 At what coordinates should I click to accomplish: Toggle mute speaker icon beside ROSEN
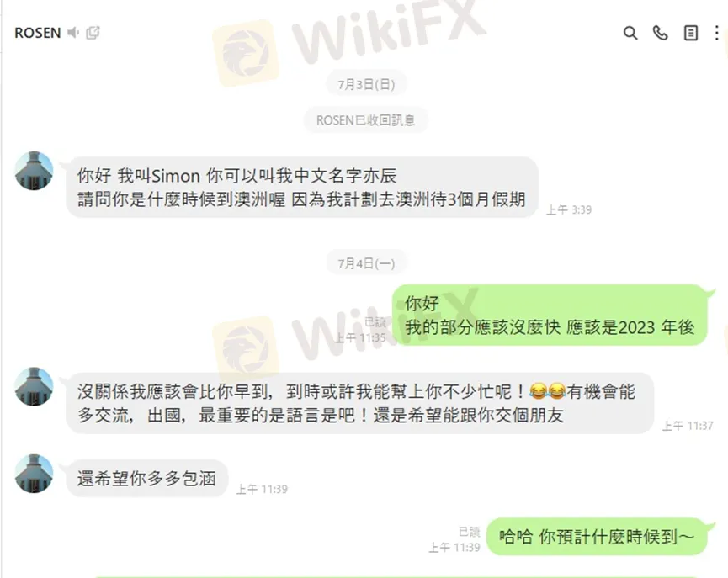(x=73, y=33)
